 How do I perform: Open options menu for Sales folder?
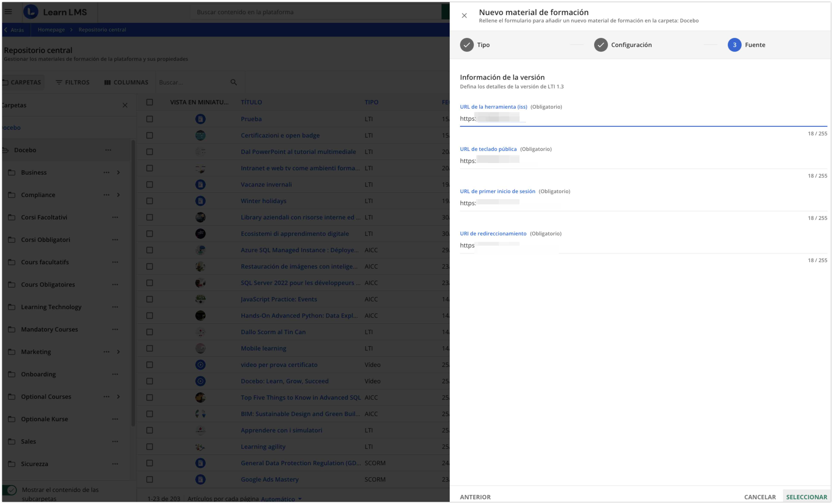[x=115, y=441]
